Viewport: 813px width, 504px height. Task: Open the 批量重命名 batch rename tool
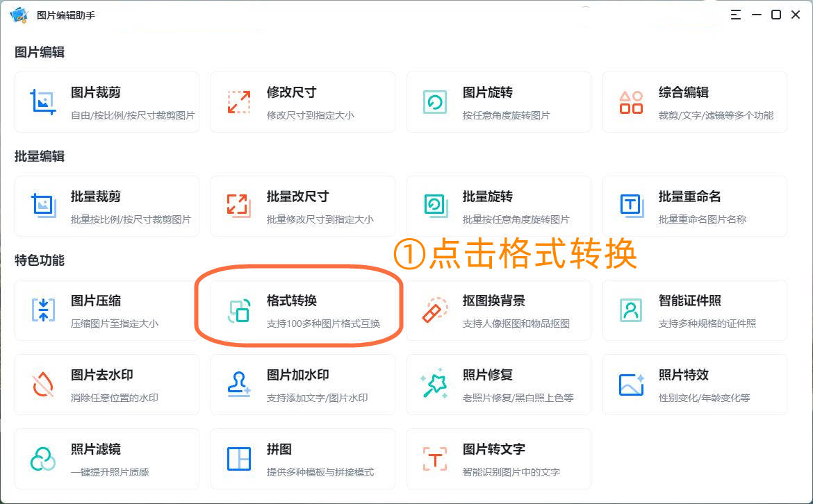coord(695,205)
